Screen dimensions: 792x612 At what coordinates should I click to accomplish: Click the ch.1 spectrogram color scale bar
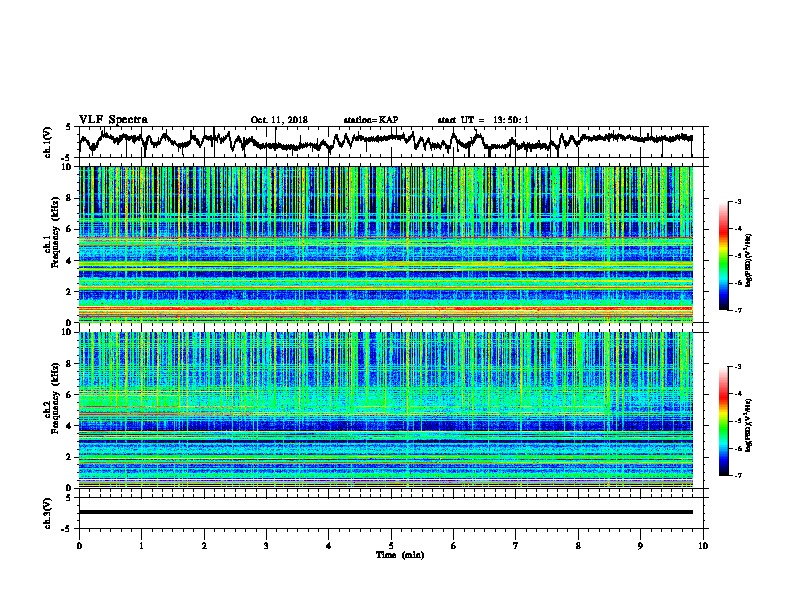[724, 256]
